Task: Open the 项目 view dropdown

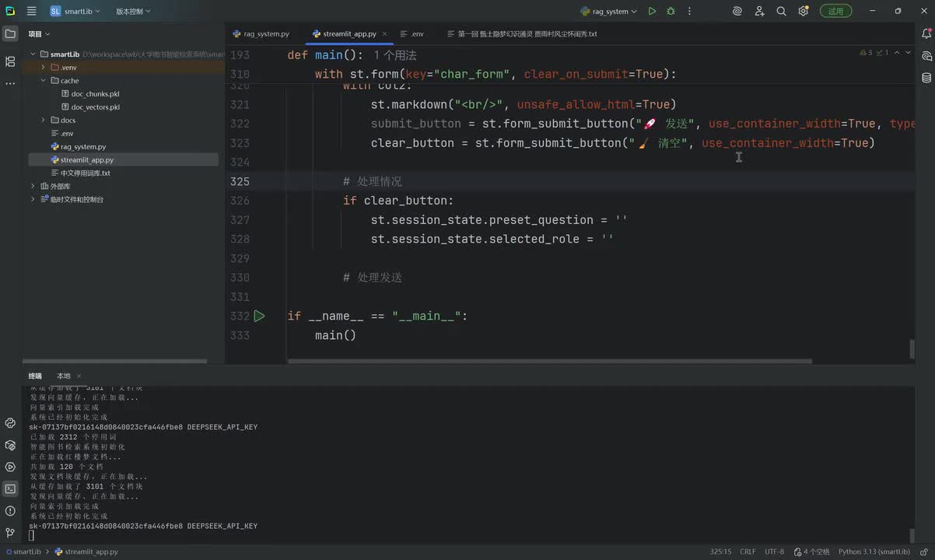Action: click(x=39, y=34)
